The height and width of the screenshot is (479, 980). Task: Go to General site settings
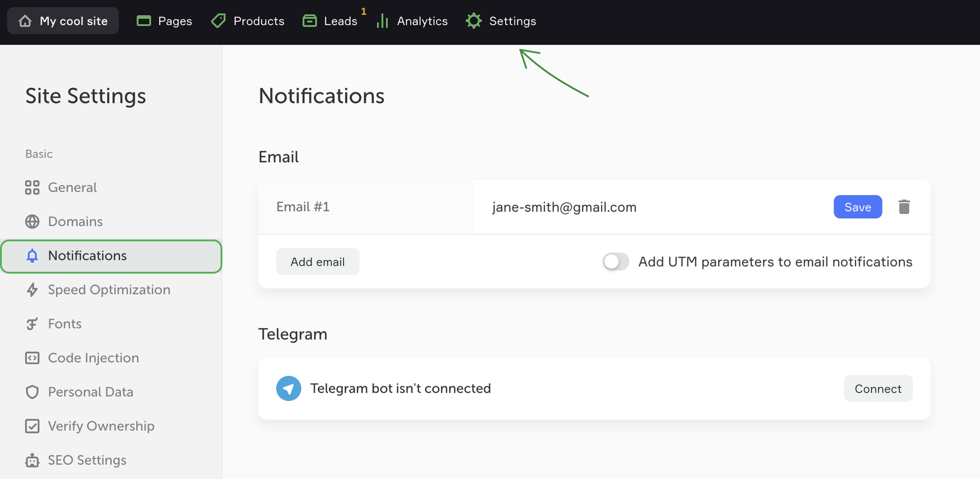coord(72,187)
